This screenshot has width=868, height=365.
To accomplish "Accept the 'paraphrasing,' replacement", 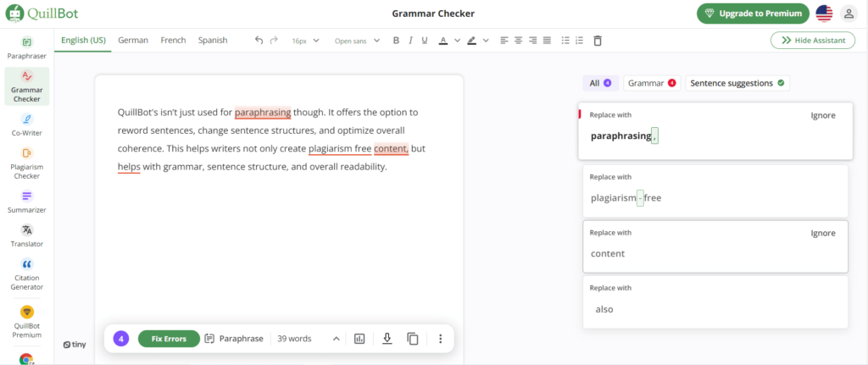I will tap(624, 136).
